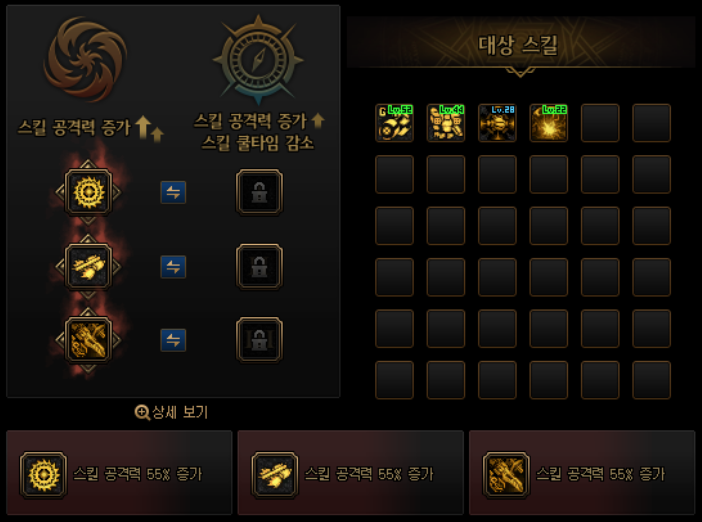The width and height of the screenshot is (702, 522).
Task: Click the empty slot after Lv.22 skill
Action: [x=600, y=123]
